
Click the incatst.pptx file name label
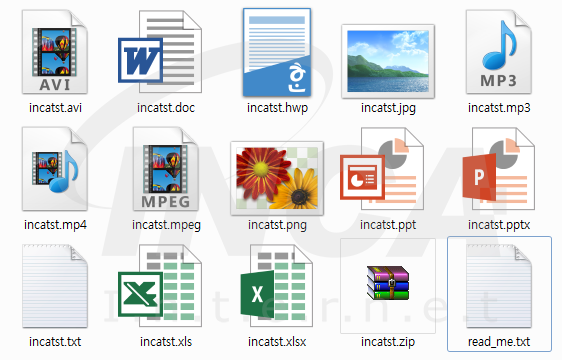point(499,225)
